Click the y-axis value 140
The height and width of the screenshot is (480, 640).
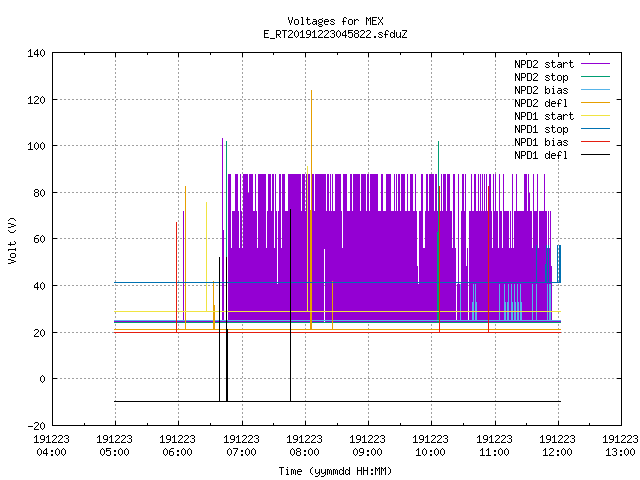pyautogui.click(x=36, y=53)
